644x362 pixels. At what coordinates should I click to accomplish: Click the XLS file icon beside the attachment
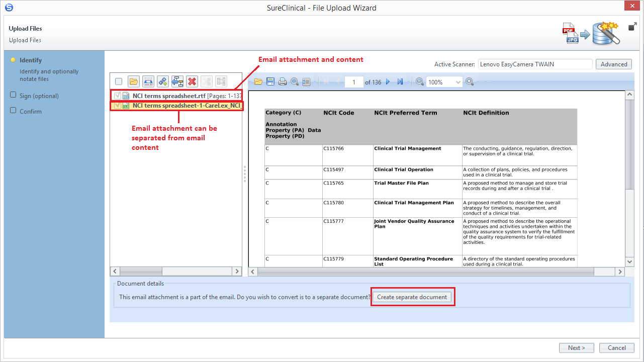(x=126, y=106)
